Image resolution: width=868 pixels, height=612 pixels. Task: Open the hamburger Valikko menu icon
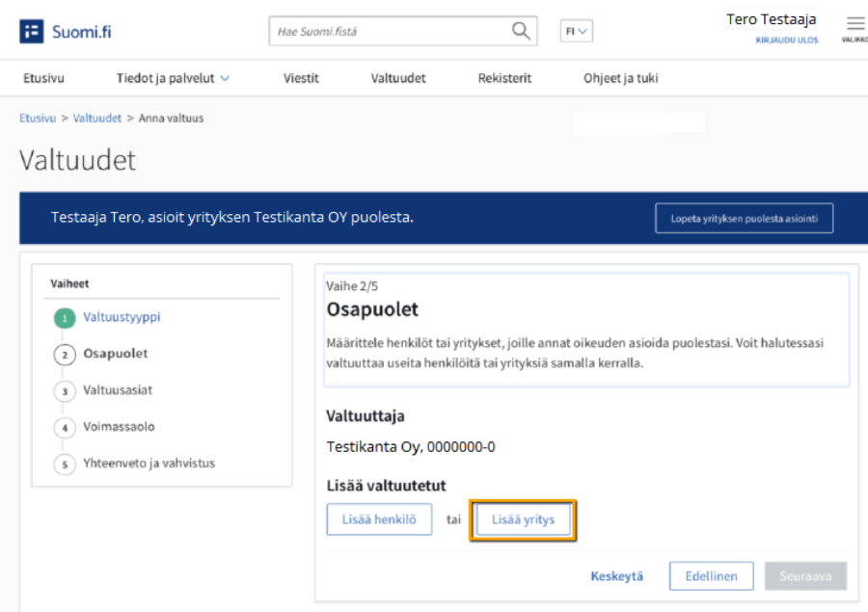(854, 23)
